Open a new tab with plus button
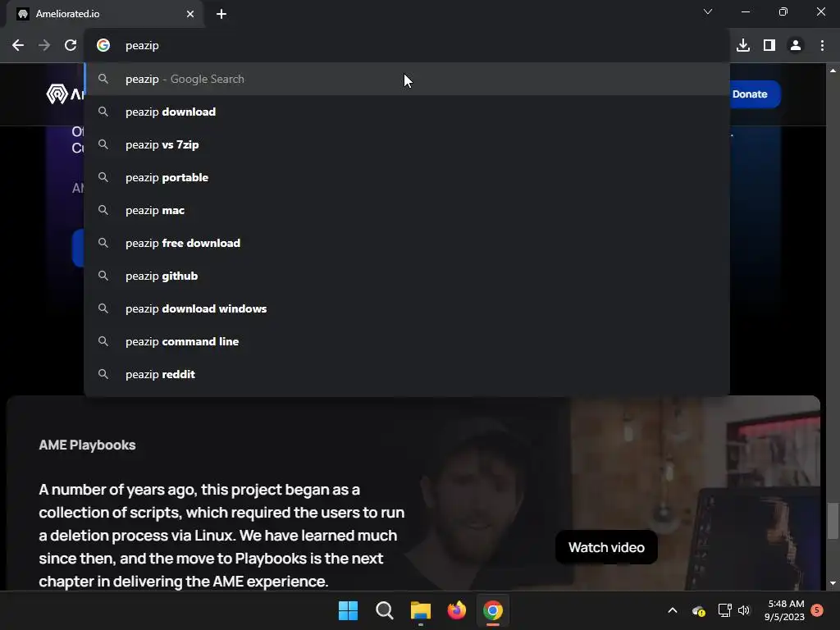The width and height of the screenshot is (840, 630). pyautogui.click(x=221, y=14)
